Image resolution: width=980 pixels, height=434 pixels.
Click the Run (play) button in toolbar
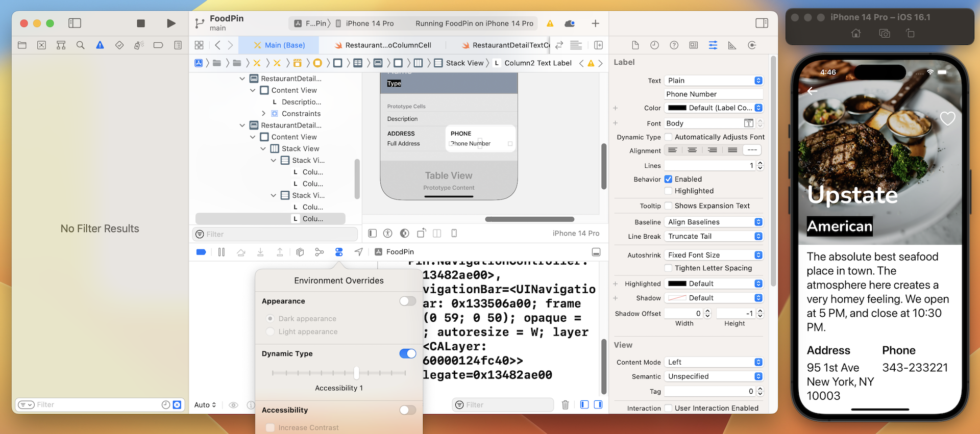(x=171, y=23)
